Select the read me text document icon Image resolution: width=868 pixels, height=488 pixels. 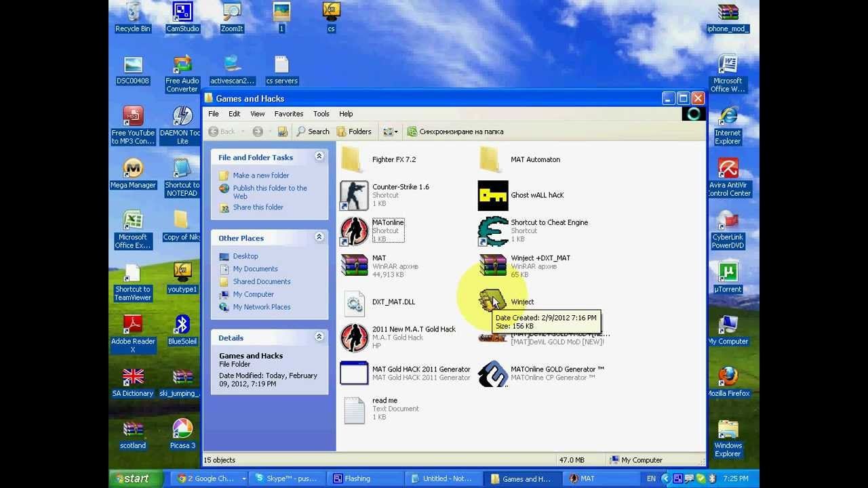pyautogui.click(x=354, y=410)
